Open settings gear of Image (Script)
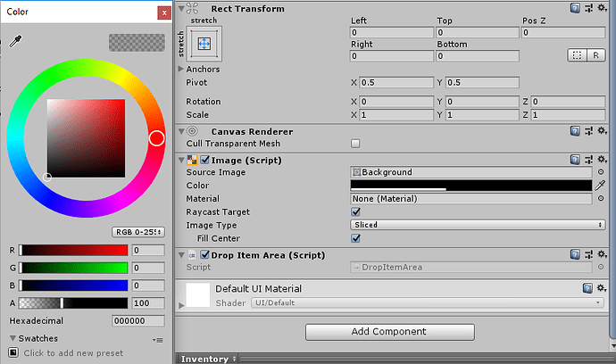 coord(602,160)
